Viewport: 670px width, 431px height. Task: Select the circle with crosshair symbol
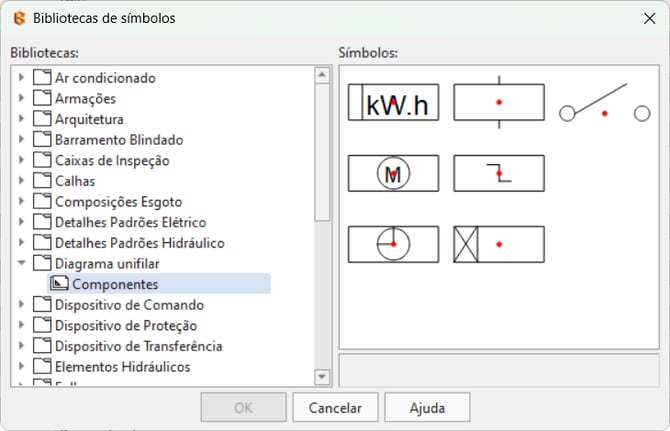[x=393, y=244]
